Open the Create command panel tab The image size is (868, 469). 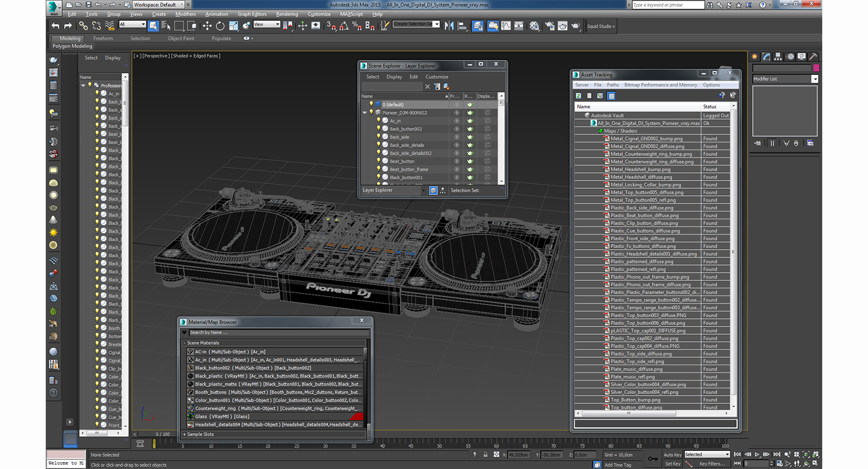click(x=755, y=57)
